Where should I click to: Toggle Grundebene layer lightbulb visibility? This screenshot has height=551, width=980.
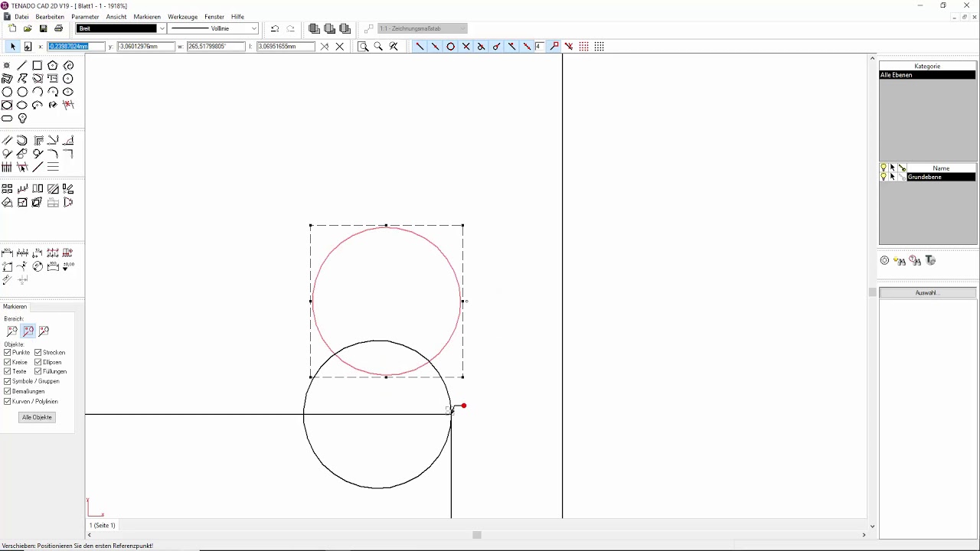click(884, 177)
